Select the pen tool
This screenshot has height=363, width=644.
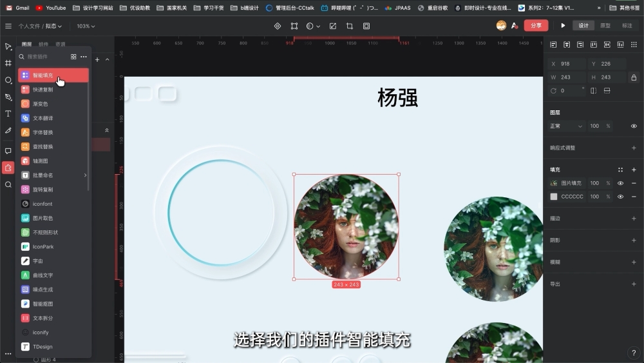tap(8, 97)
